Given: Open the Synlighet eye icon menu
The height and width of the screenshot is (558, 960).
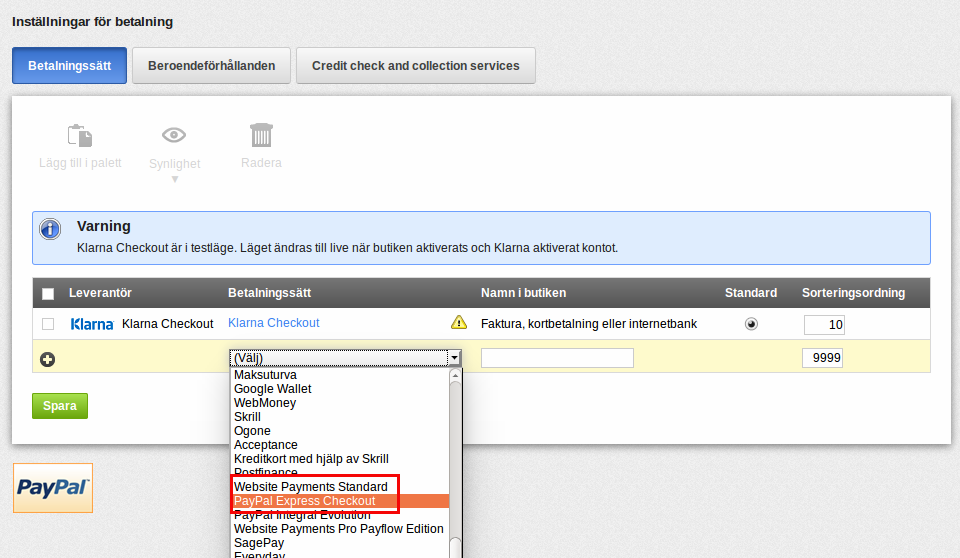Looking at the screenshot, I should (174, 135).
